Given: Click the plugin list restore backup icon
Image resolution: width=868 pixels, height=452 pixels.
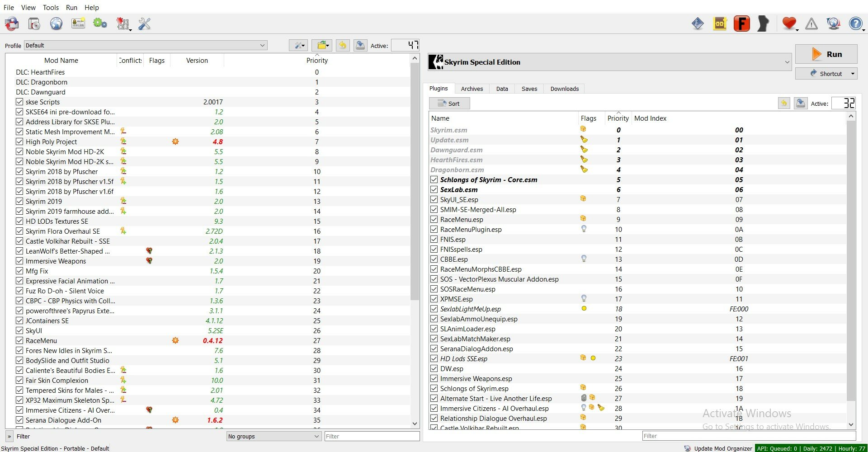Looking at the screenshot, I should (x=784, y=104).
